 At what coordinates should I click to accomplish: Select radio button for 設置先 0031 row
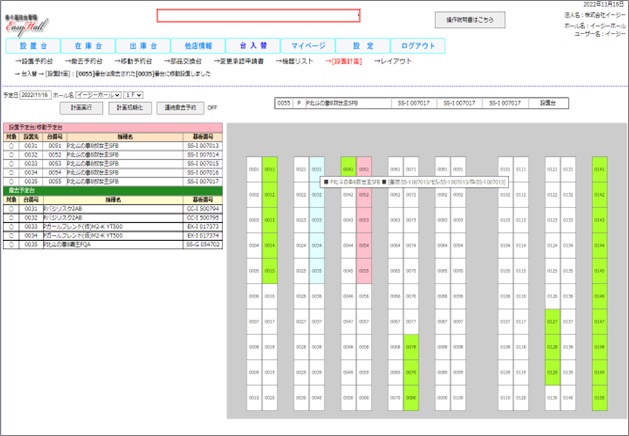tap(11, 145)
